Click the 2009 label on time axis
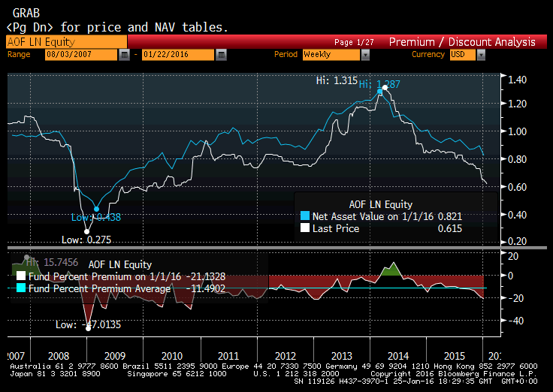553x392 pixels. coord(115,356)
